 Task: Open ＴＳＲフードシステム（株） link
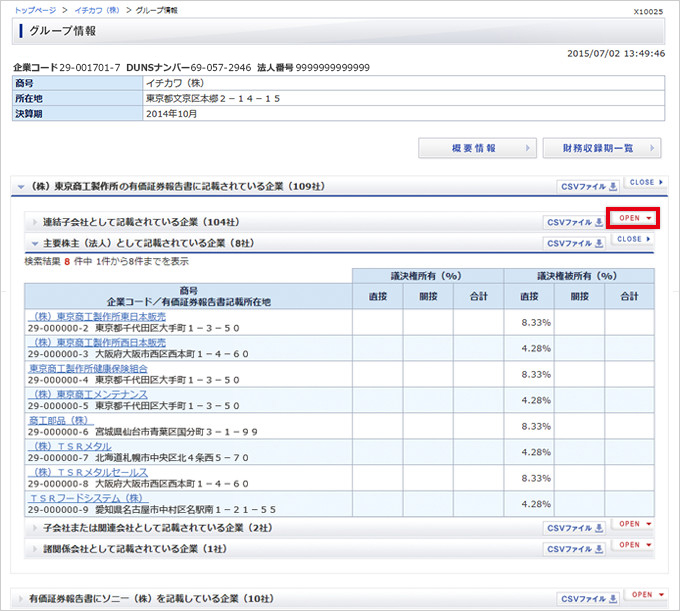tap(88, 498)
